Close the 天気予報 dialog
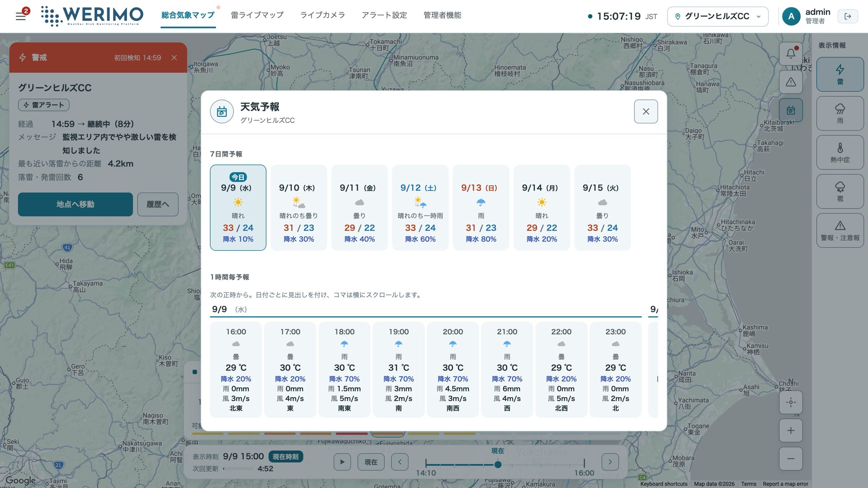The height and width of the screenshot is (488, 868). [646, 111]
